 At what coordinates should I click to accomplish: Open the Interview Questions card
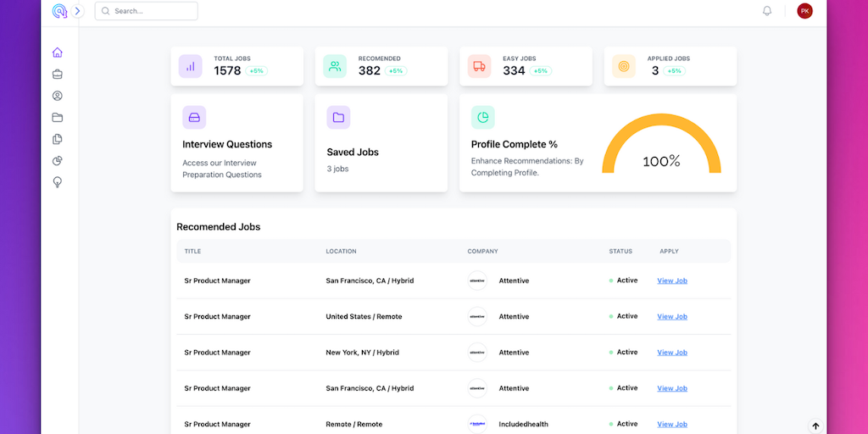(x=236, y=142)
